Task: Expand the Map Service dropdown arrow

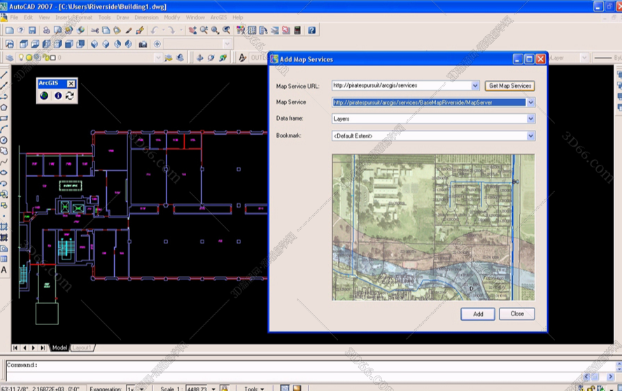Action: [531, 102]
